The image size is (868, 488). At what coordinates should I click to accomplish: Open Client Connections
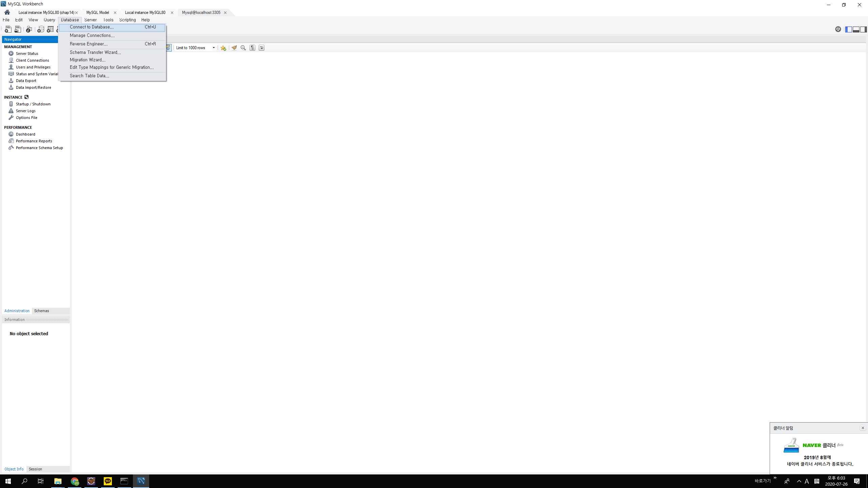(33, 60)
